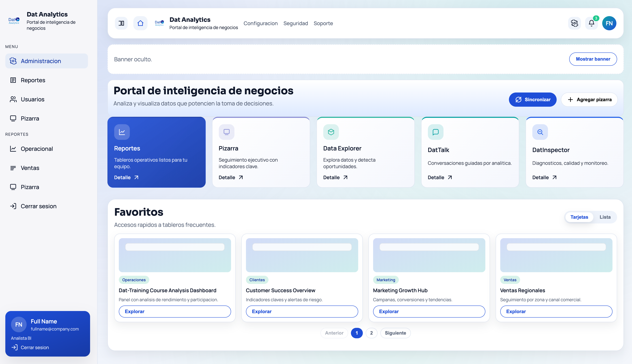Open Usuarios in sidebar menu
Viewport: 632px width, 364px height.
click(x=32, y=99)
